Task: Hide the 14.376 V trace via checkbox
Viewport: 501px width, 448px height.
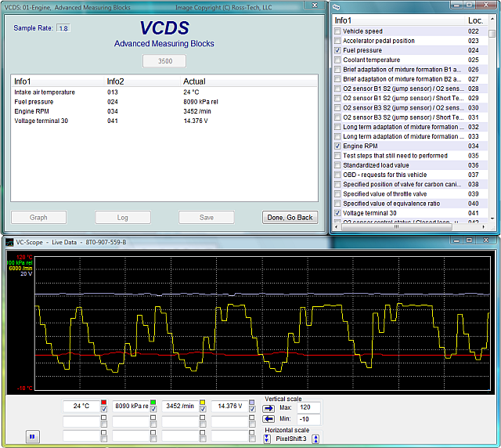Action: point(252,409)
